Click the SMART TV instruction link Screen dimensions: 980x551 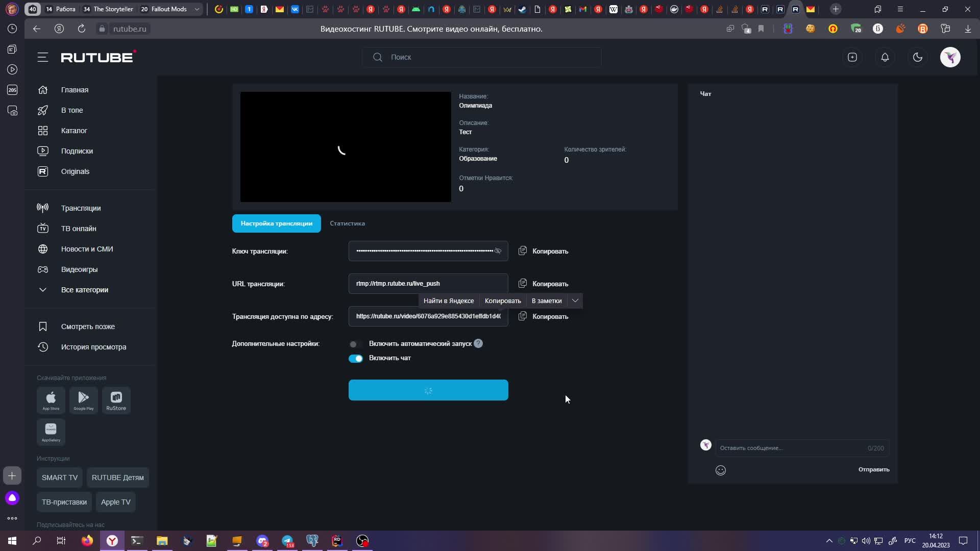click(60, 478)
